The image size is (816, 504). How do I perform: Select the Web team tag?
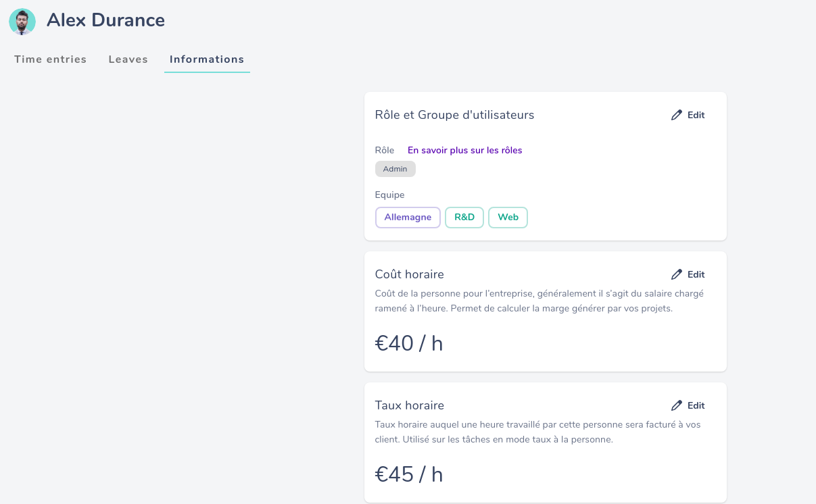508,218
